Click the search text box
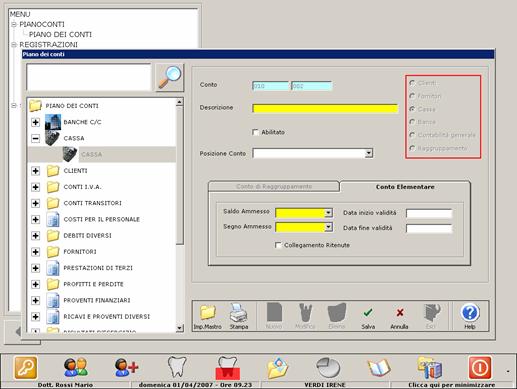Screen dimensions: 517x389 coord(89,77)
